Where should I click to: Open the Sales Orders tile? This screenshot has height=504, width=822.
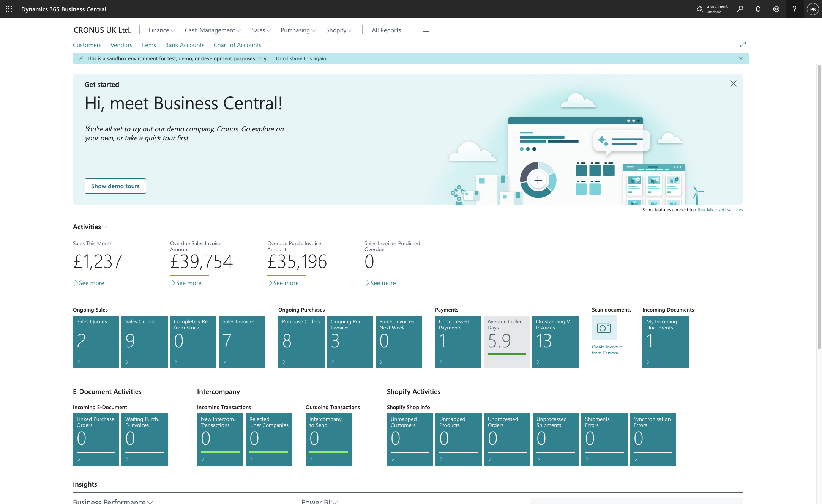click(x=145, y=342)
